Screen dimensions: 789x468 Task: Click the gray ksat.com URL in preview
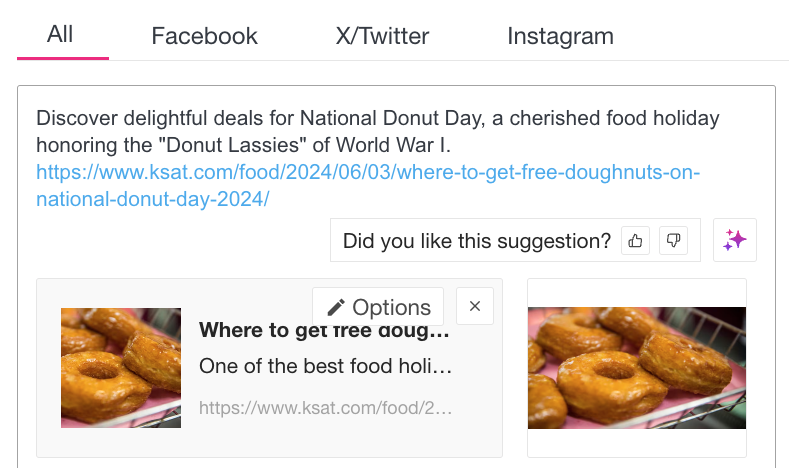pyautogui.click(x=325, y=408)
